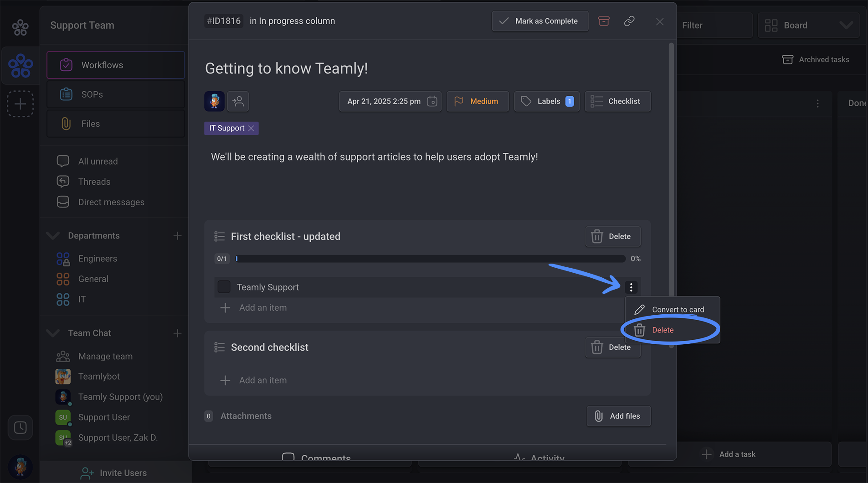This screenshot has width=868, height=483.
Task: Click the First checklist progress bar
Action: (x=430, y=259)
